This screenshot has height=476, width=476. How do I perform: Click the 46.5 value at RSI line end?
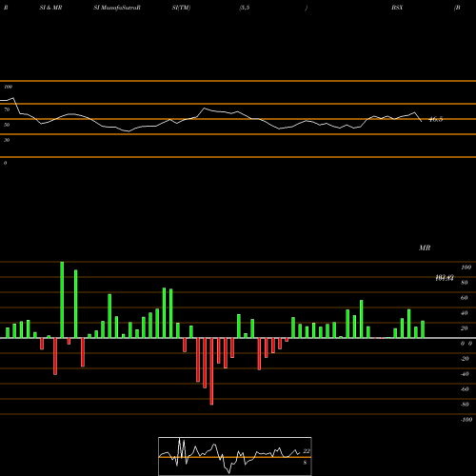[x=435, y=119]
